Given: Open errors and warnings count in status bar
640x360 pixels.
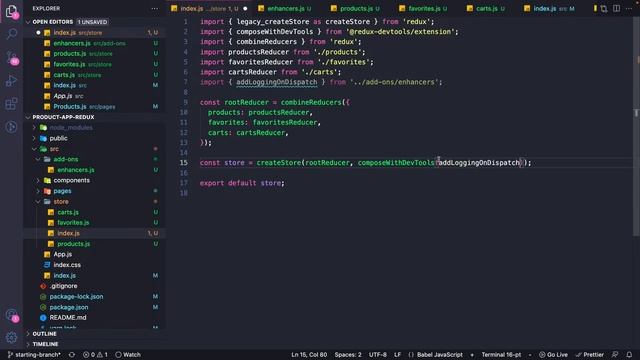Looking at the screenshot, I should (x=95, y=355).
